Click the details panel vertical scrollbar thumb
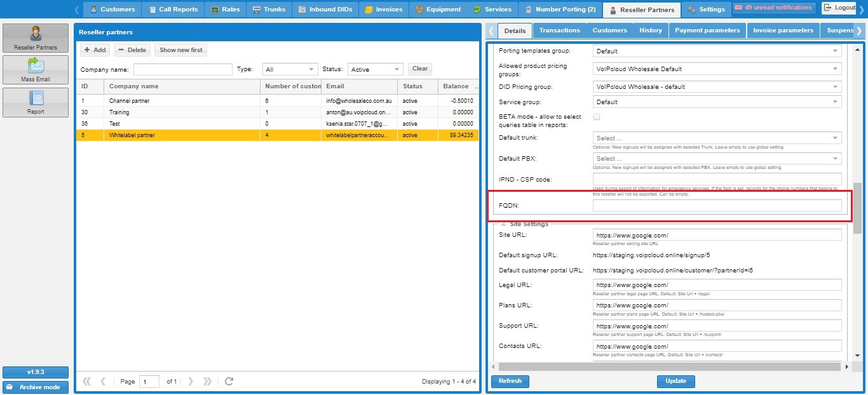 click(x=857, y=208)
